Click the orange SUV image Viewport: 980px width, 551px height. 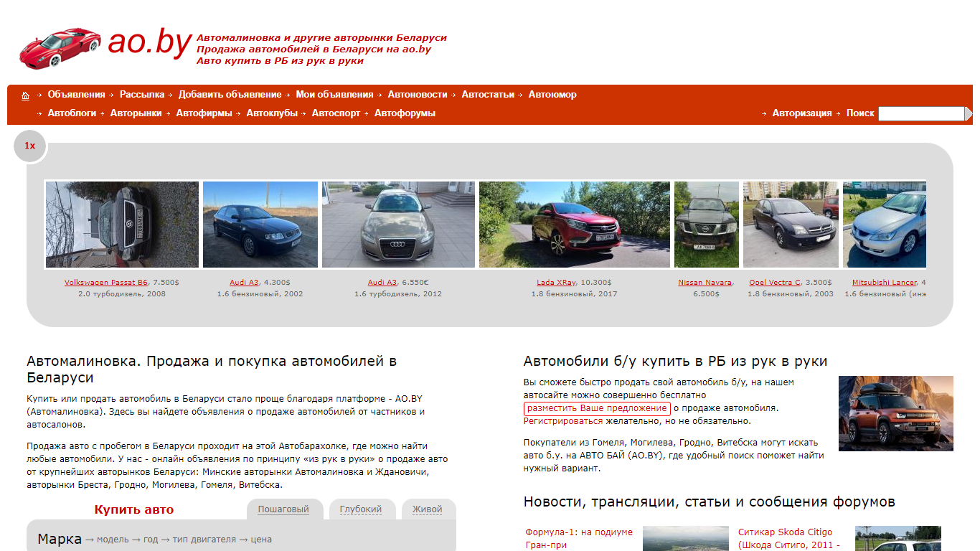tap(896, 413)
